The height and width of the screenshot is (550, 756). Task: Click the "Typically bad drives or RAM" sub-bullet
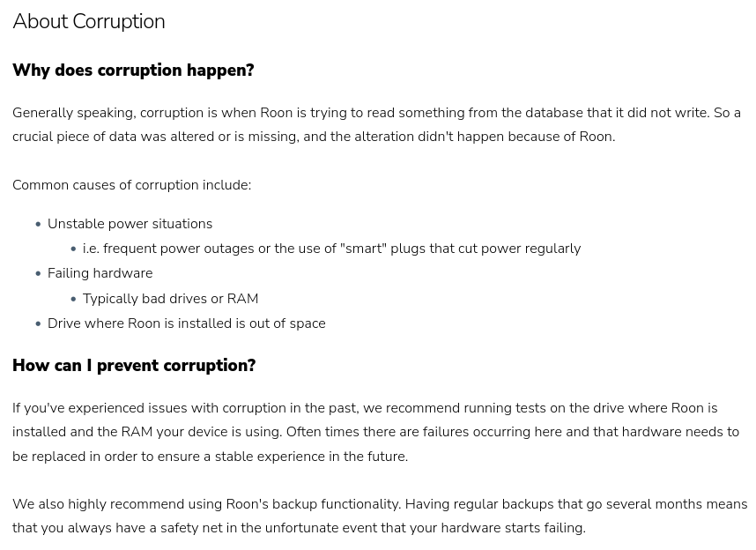click(x=170, y=299)
